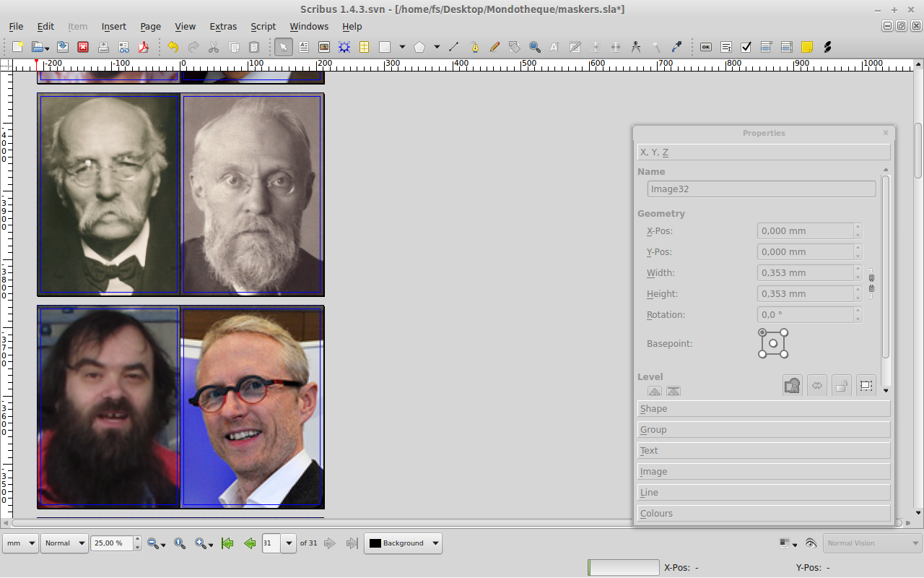Expand the Text section in Properties
Viewport: 924px width, 578px height.
(x=764, y=451)
